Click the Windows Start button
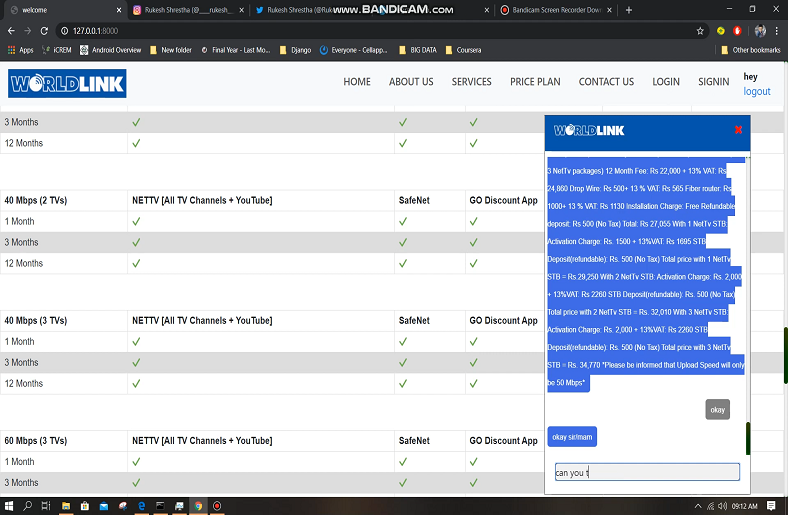The width and height of the screenshot is (788, 515). coord(9,506)
